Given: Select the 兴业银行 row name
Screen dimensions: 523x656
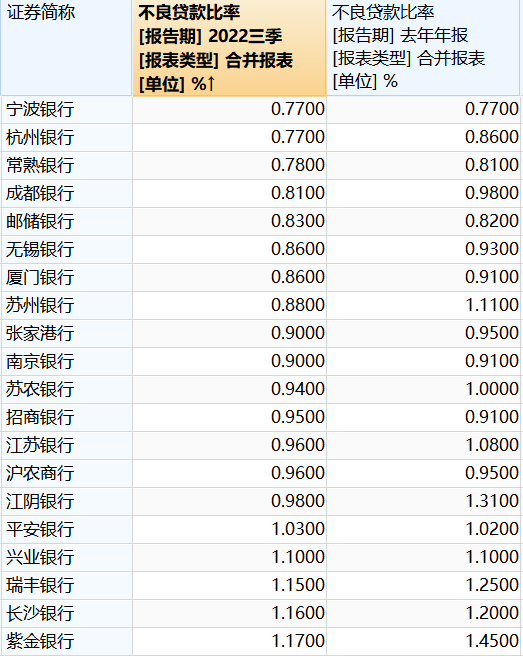Looking at the screenshot, I should click(40, 558).
